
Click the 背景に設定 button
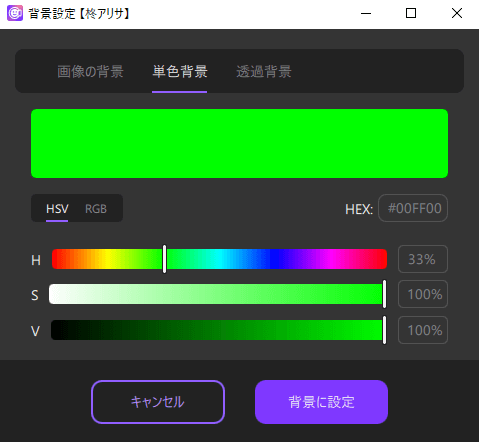321,402
